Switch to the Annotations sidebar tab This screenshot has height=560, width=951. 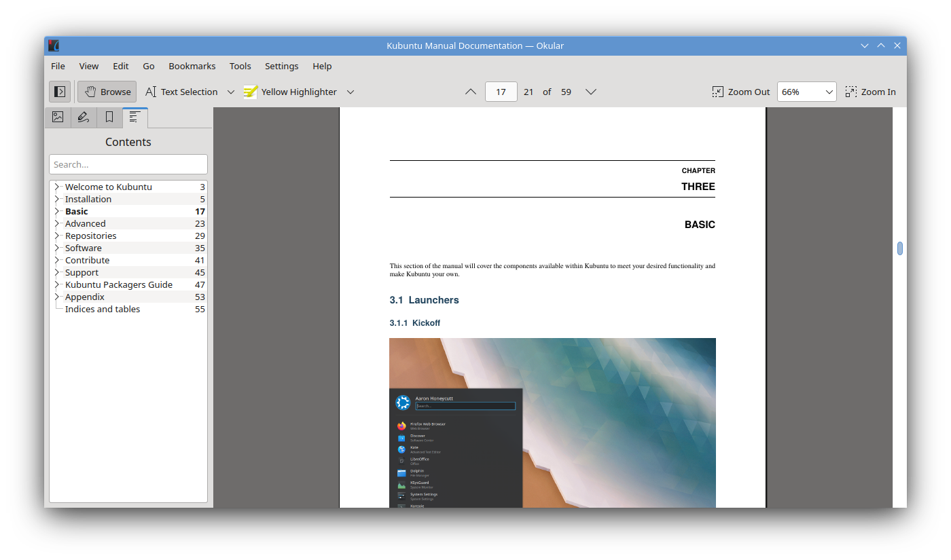(84, 117)
